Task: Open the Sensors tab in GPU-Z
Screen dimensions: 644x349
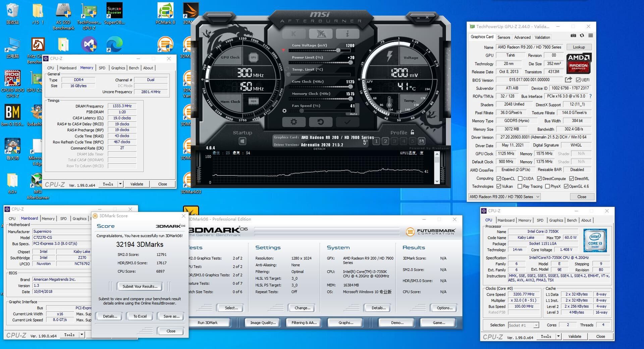Action: pyautogui.click(x=504, y=37)
